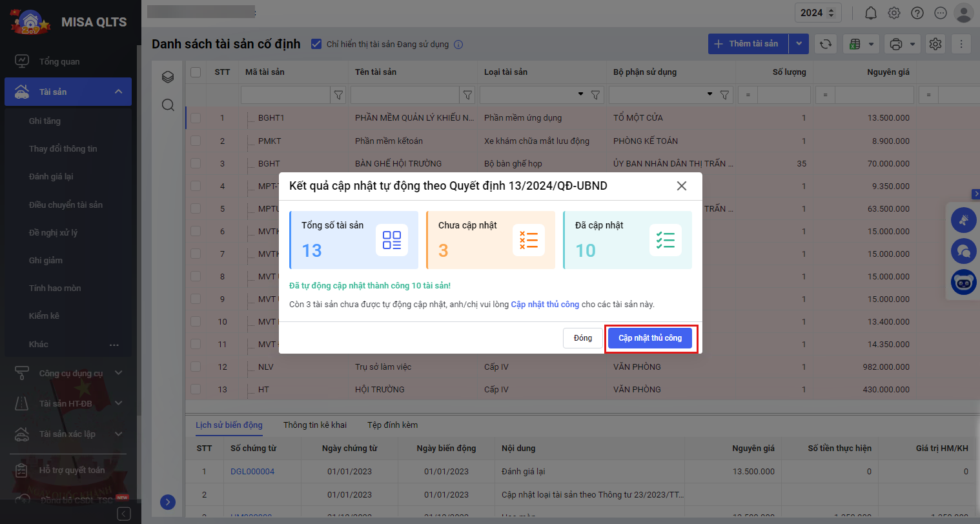Open the print icon in toolbar
Image resolution: width=980 pixels, height=524 pixels.
[x=895, y=44]
